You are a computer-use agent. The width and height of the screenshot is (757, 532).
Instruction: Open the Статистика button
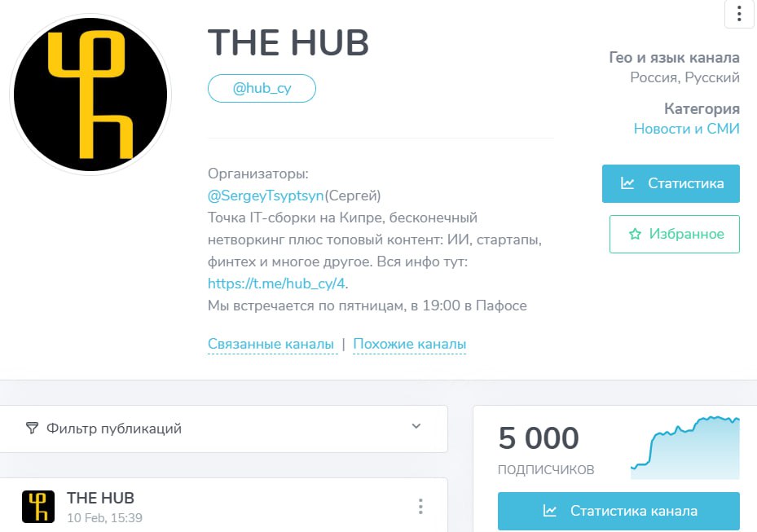[671, 183]
